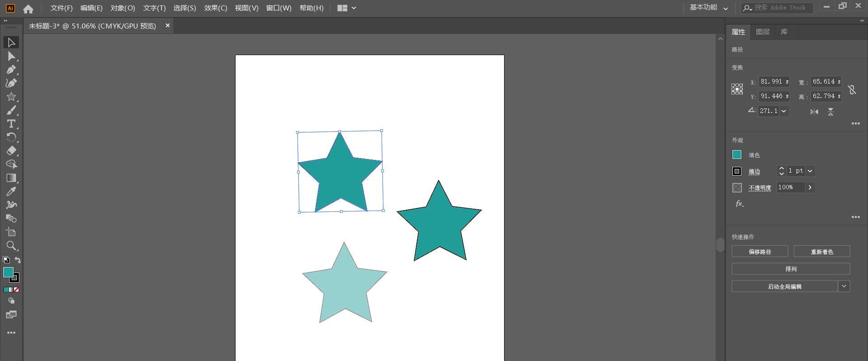The image size is (868, 361).
Task: Select the Pen tool
Action: point(11,70)
